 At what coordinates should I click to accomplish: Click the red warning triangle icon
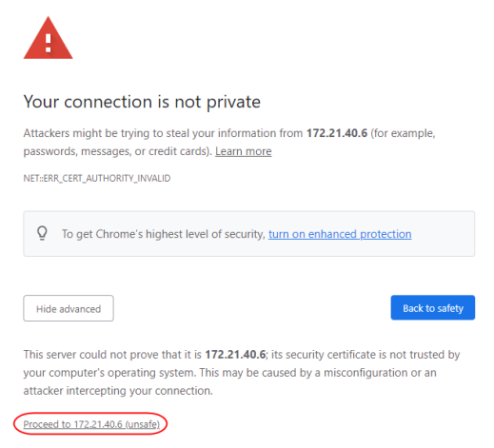(49, 38)
